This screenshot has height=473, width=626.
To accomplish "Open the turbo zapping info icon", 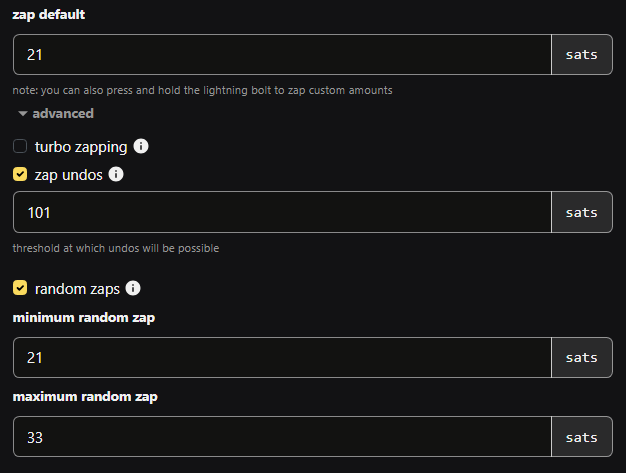I will (141, 146).
